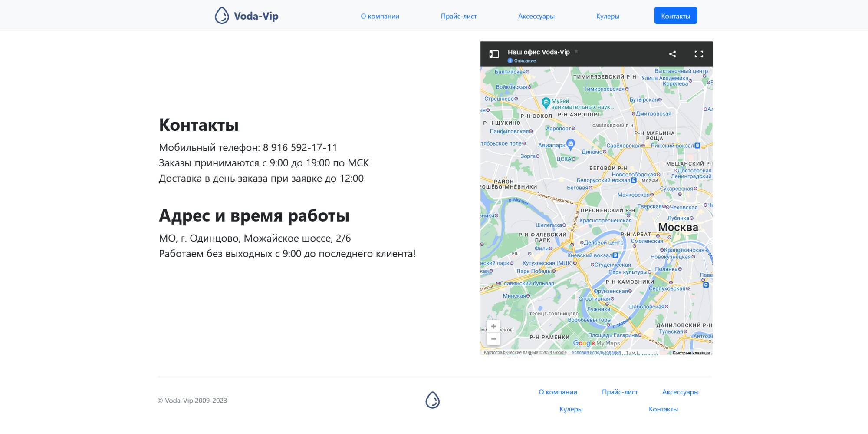Toggle the map side panel icon
The height and width of the screenshot is (434, 868).
(x=494, y=54)
